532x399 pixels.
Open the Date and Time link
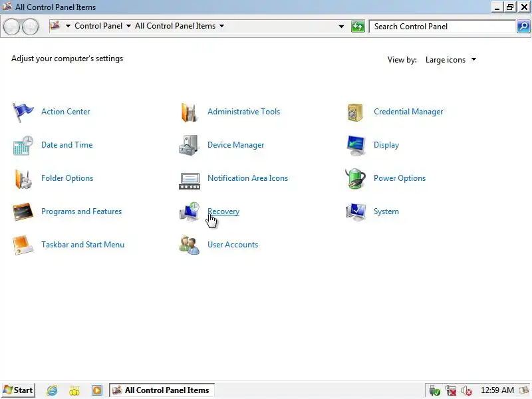tap(67, 145)
